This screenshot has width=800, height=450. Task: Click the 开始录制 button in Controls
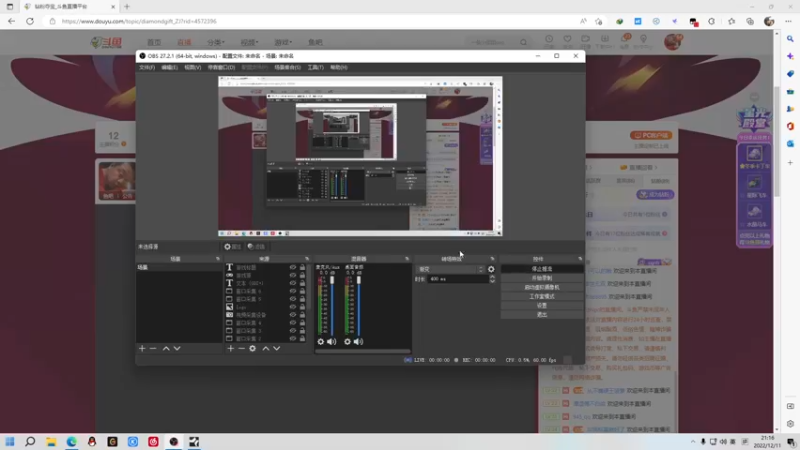click(x=542, y=278)
